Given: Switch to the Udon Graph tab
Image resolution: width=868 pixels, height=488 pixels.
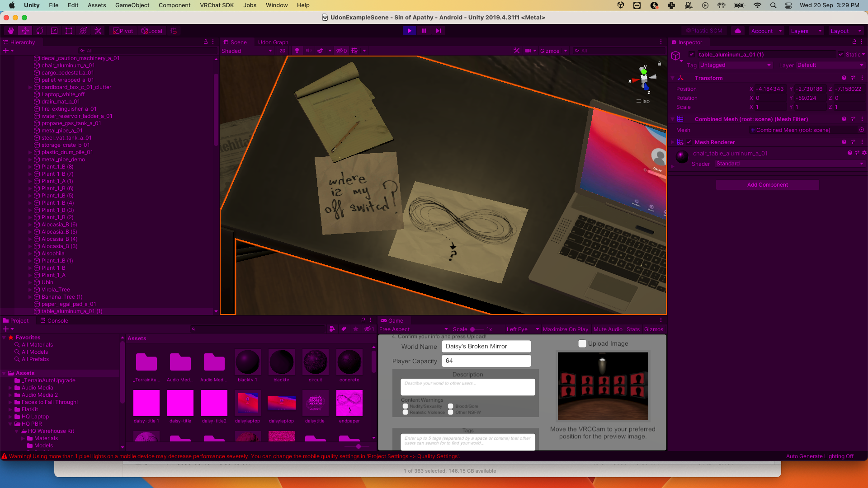Looking at the screenshot, I should pyautogui.click(x=273, y=42).
